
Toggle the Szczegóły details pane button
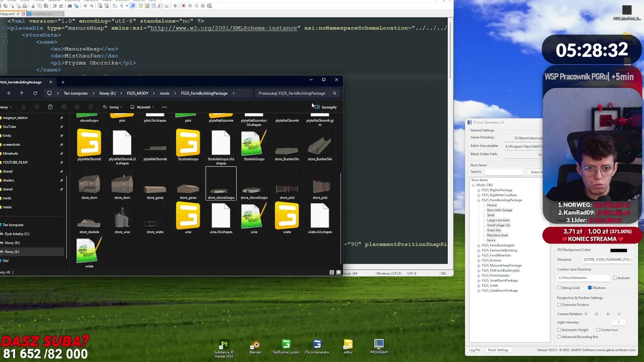(326, 107)
